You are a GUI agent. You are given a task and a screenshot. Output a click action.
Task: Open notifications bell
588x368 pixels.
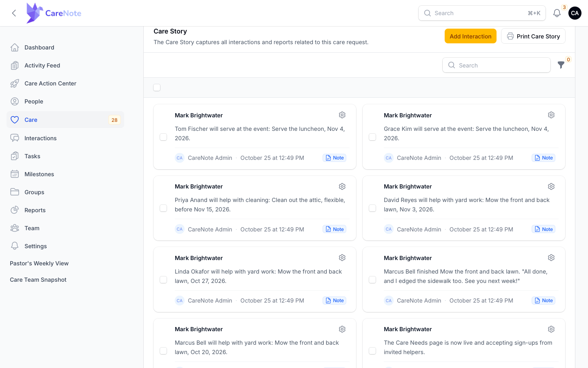click(x=557, y=13)
